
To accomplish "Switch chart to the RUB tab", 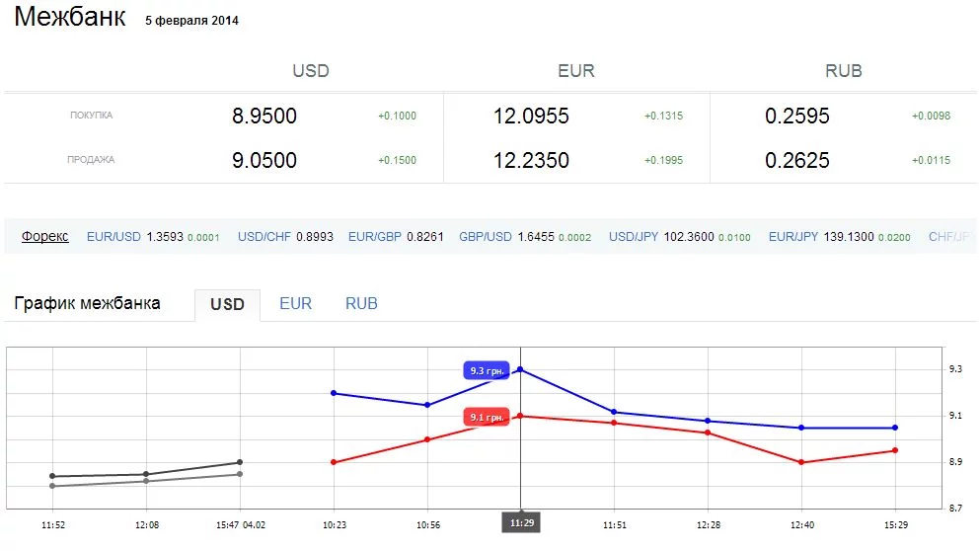I will click(x=361, y=304).
